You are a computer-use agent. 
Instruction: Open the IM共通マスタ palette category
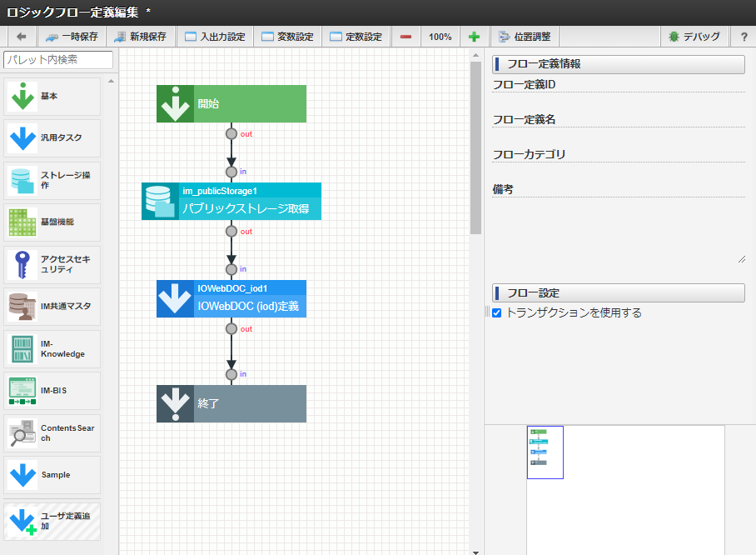(x=52, y=307)
